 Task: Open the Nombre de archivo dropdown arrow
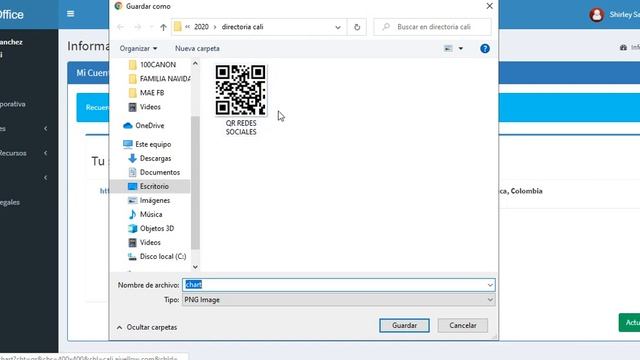pos(490,285)
